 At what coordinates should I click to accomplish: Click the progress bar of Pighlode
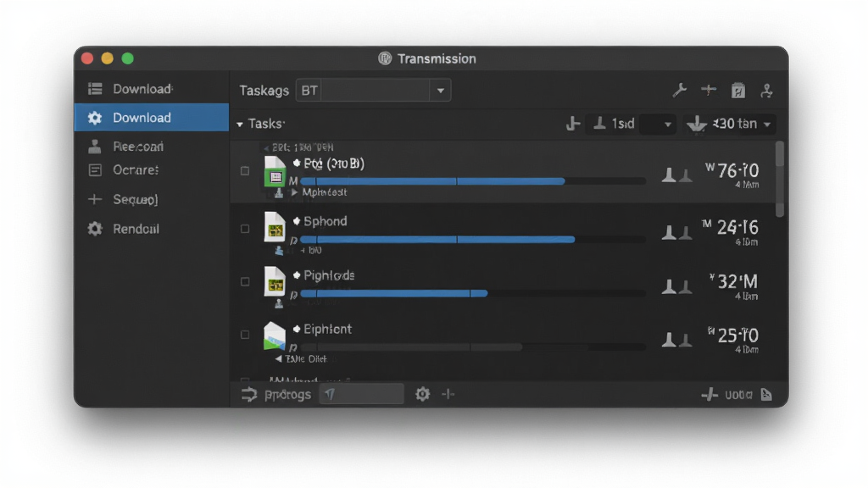[473, 293]
